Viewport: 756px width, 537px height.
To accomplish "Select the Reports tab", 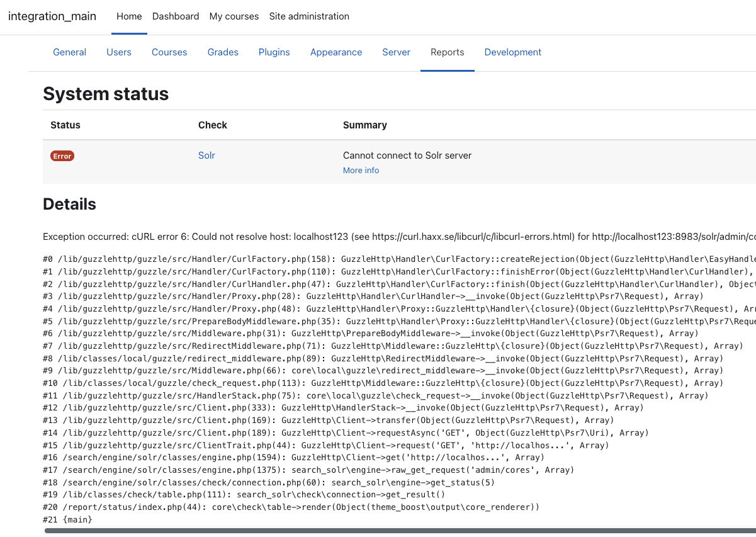I will [448, 52].
